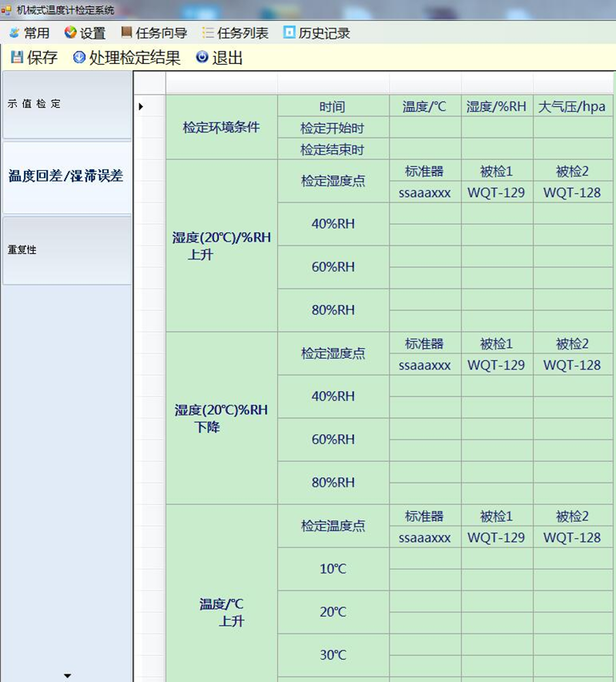The height and width of the screenshot is (682, 616).
Task: Click the 常用 menu icon
Action: pyautogui.click(x=14, y=32)
